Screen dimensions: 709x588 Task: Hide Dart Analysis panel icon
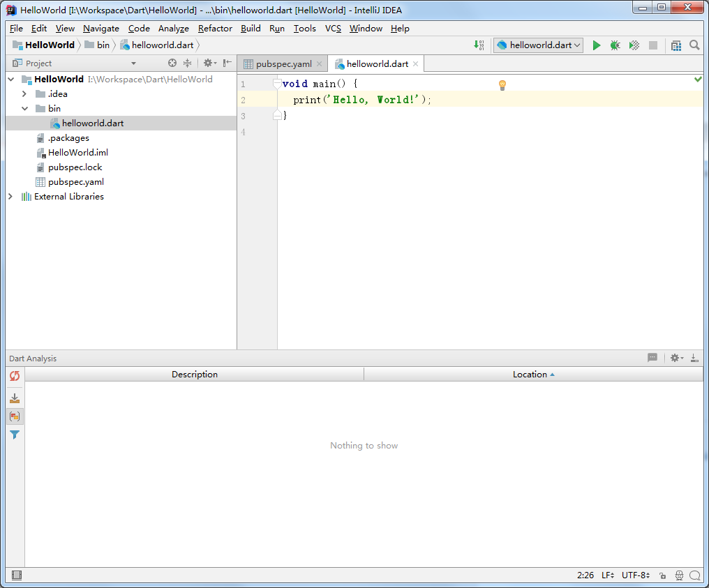694,358
